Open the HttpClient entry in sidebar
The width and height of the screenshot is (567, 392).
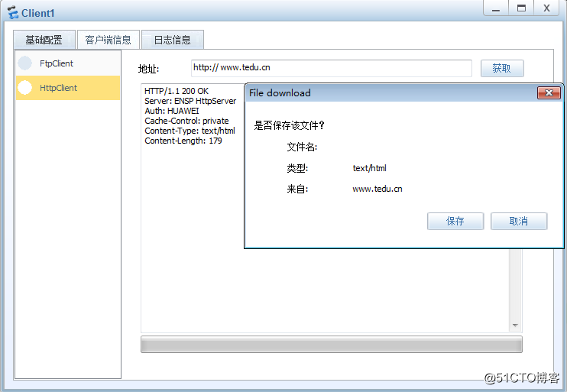point(68,88)
